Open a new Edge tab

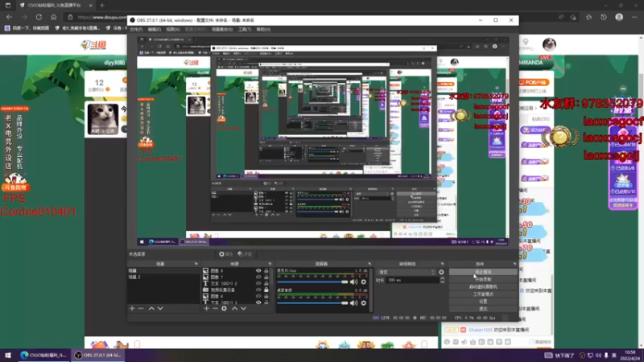tap(102, 6)
